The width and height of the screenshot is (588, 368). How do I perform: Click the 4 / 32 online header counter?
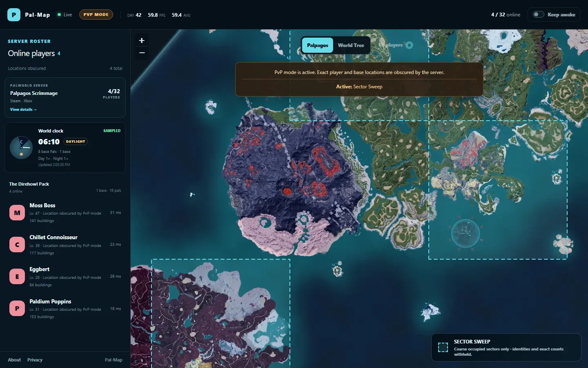tap(506, 15)
